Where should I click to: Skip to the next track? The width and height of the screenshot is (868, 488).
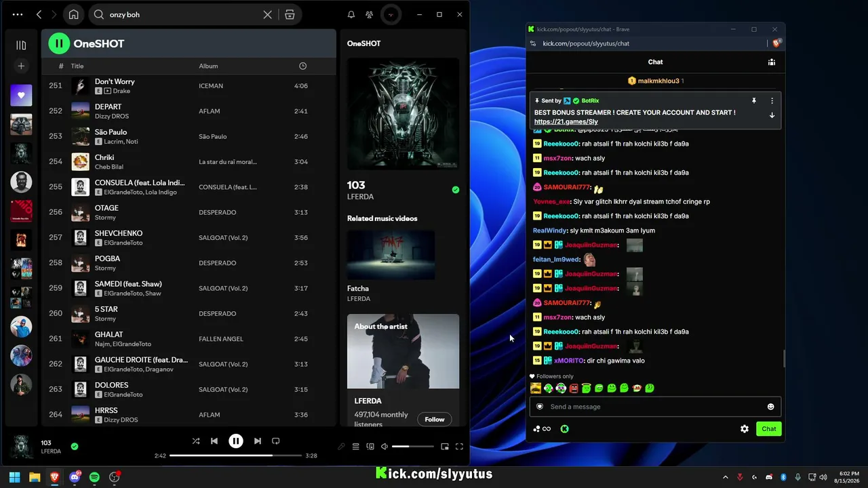(x=258, y=441)
